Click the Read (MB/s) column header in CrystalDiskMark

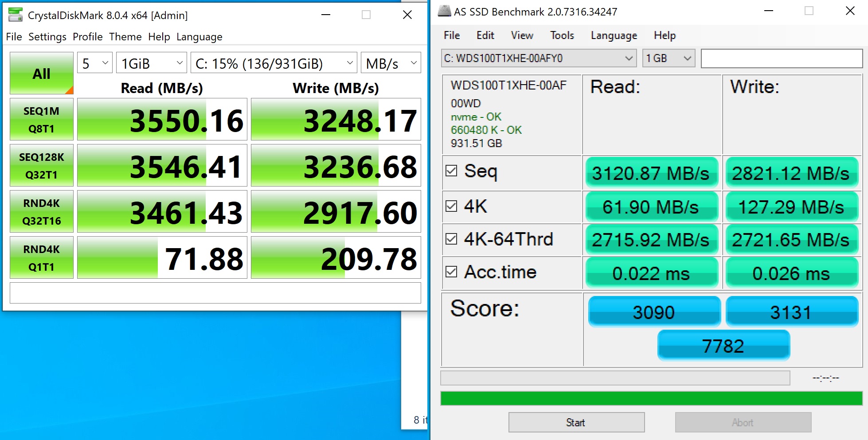(x=162, y=88)
